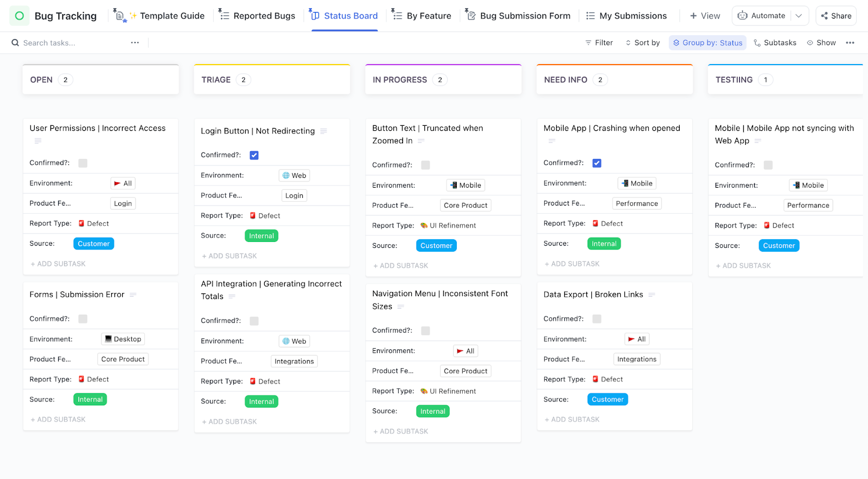Viewport: 868px width, 479px height.
Task: Click the Defect icon on User Permissions card
Action: click(81, 223)
